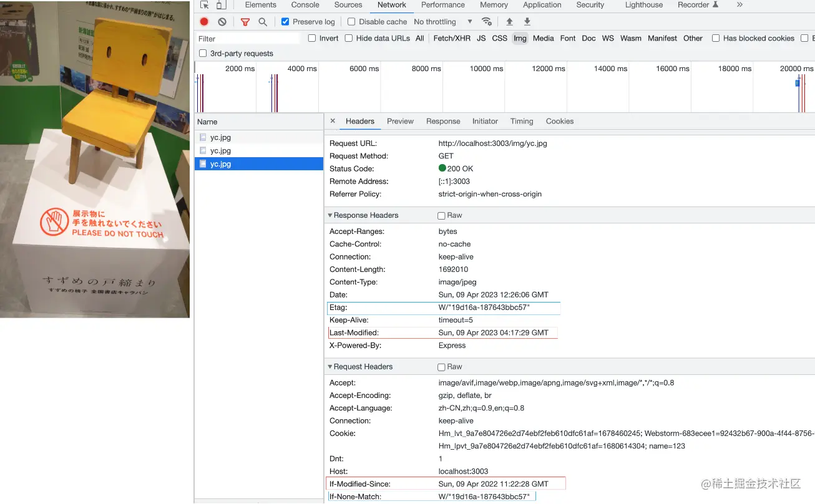Image resolution: width=815 pixels, height=504 pixels.
Task: Click the 10000 ms timeline label
Action: (486, 69)
